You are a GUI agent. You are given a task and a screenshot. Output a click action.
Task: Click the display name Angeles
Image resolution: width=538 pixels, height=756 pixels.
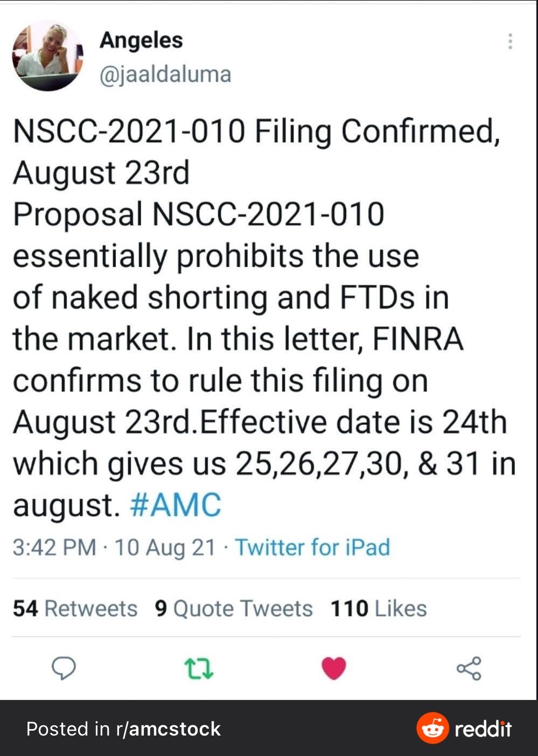[141, 40]
